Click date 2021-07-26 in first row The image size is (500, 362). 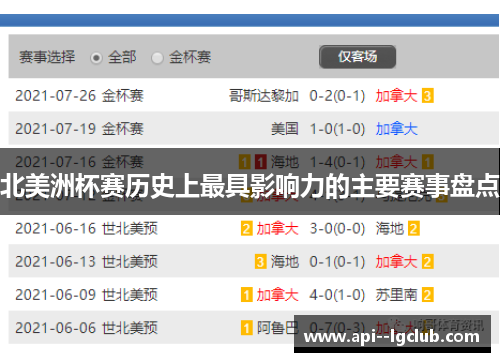pos(56,96)
